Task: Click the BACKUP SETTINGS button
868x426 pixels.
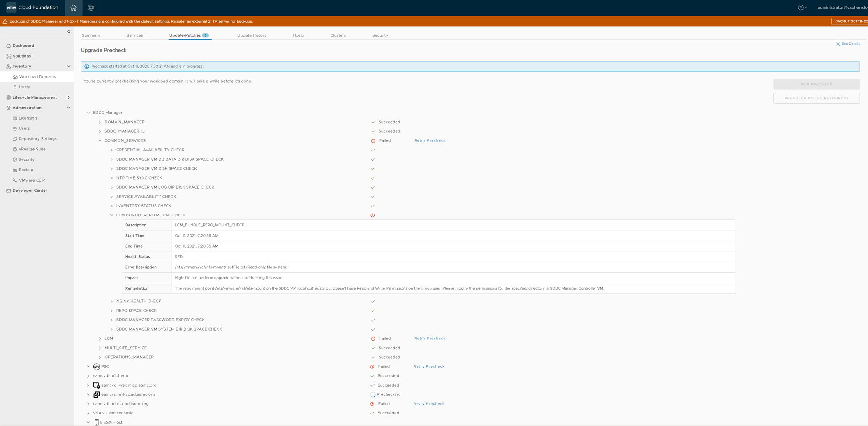Action: pos(849,21)
